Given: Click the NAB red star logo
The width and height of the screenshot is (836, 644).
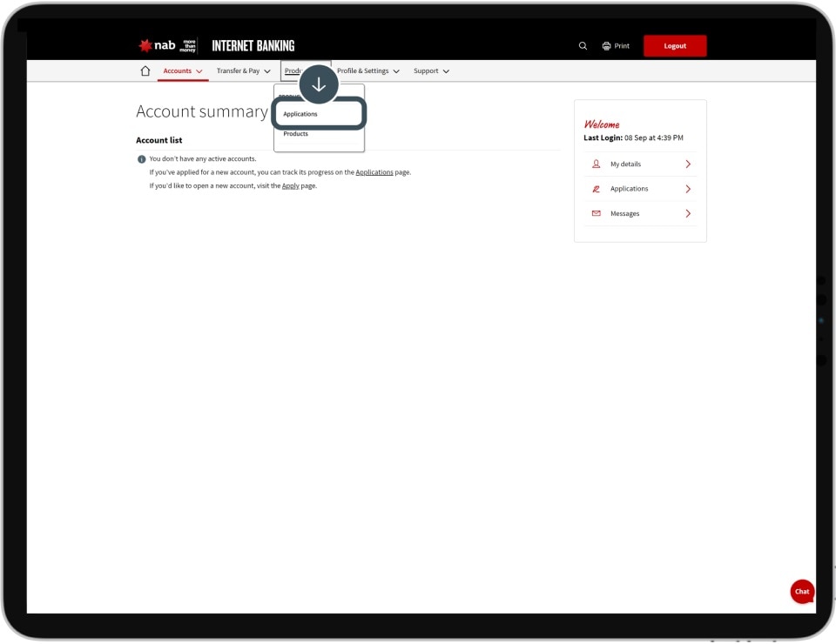Looking at the screenshot, I should tap(145, 46).
